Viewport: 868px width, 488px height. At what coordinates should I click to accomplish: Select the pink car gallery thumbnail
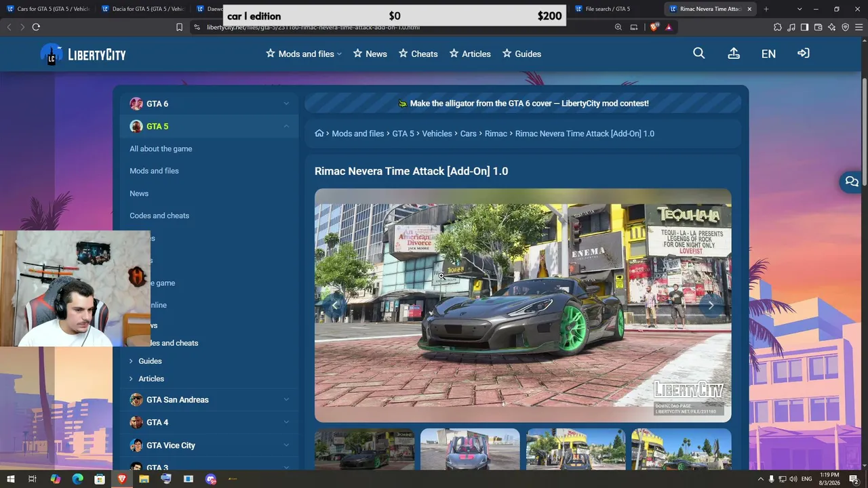(470, 449)
